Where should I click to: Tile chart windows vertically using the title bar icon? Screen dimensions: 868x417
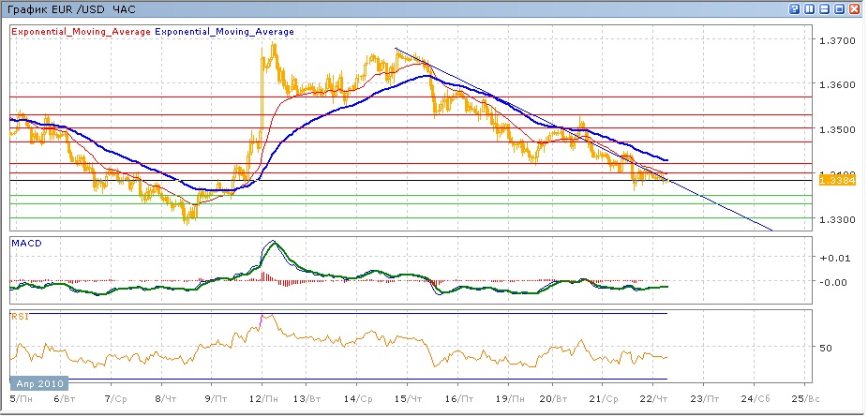point(810,9)
